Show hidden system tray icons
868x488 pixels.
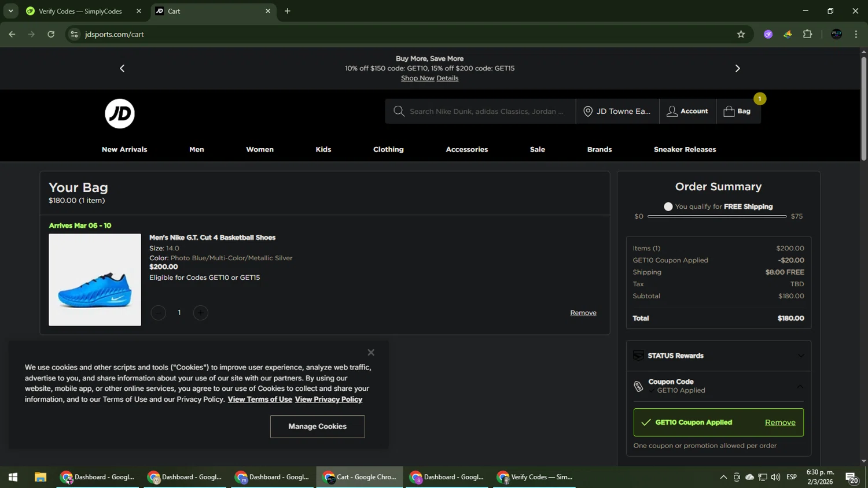pyautogui.click(x=723, y=477)
